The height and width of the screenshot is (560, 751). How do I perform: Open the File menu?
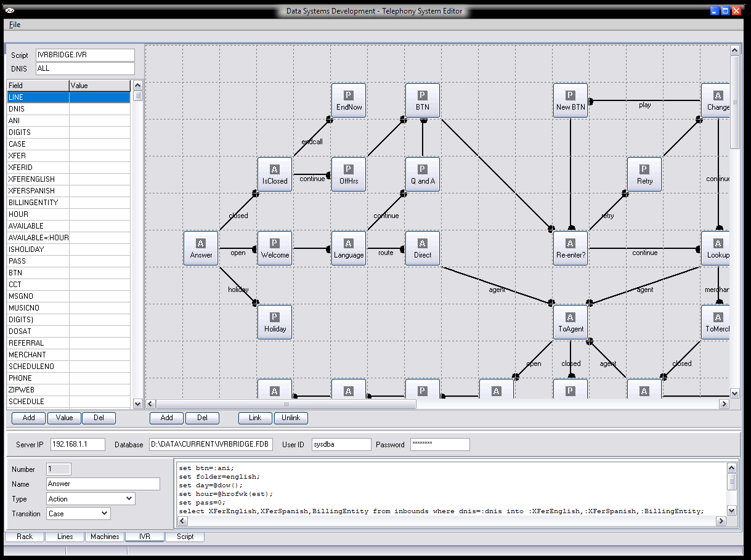(15, 25)
